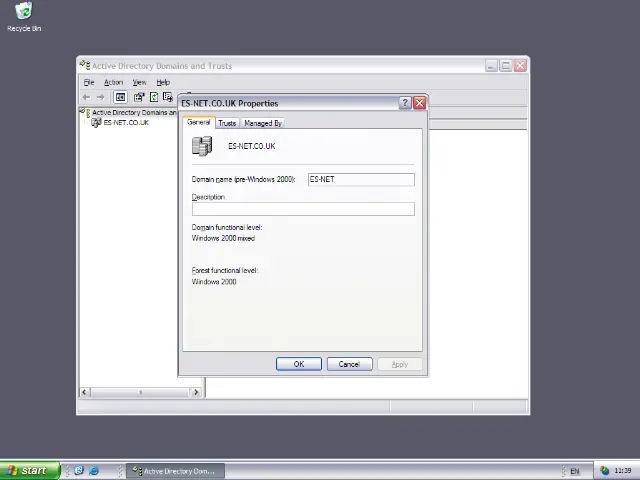Screen dimensions: 640x480
Task: Click the Forward arrow in MMC toolbar
Action: pyautogui.click(x=101, y=97)
